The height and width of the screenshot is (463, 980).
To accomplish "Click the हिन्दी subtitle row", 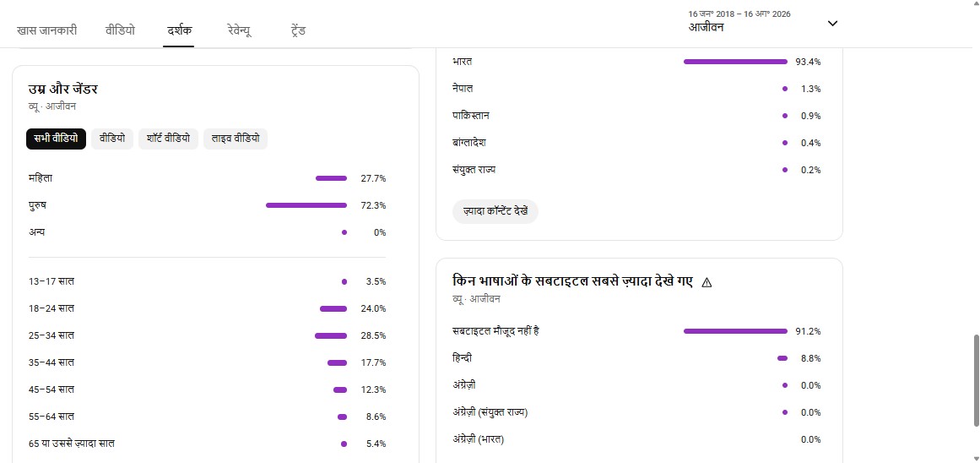I will [x=636, y=358].
